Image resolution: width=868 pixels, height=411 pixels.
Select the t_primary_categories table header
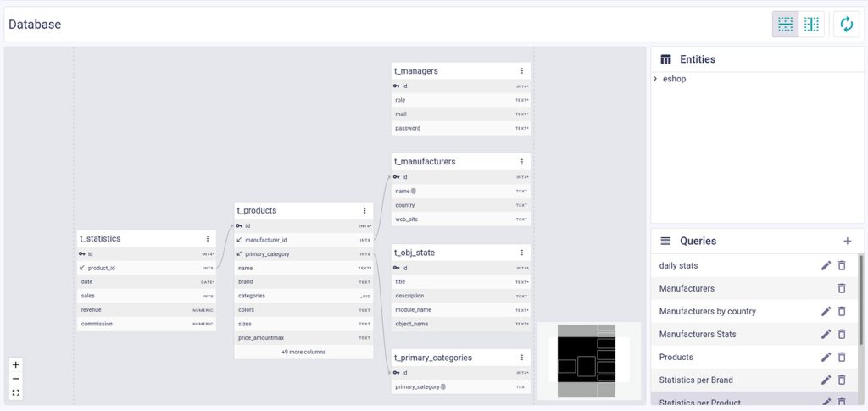coord(460,358)
